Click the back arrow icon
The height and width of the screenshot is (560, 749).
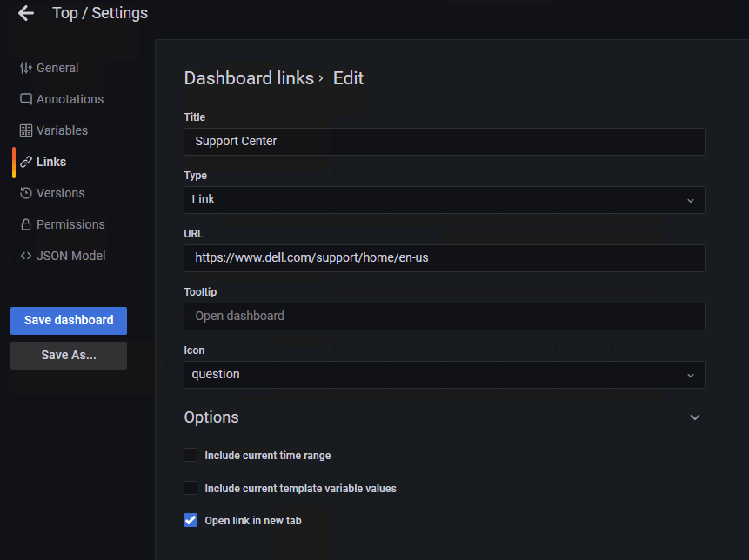point(25,13)
